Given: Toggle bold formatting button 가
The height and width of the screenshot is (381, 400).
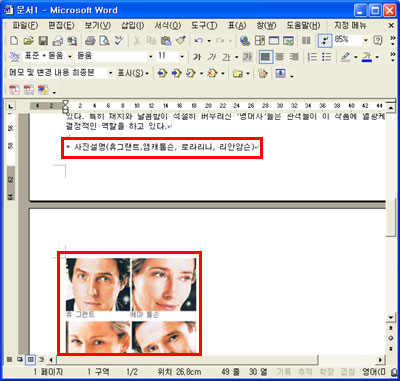Looking at the screenshot, I should coord(197,57).
